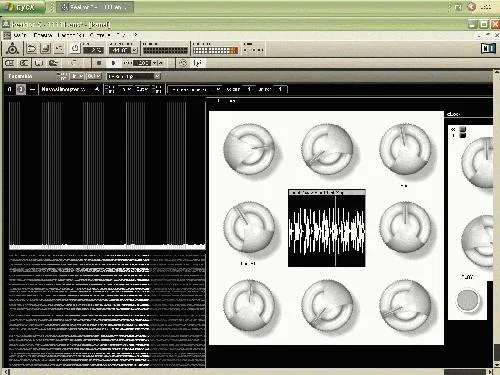
Task: Click the tuning fork icon
Action: (x=197, y=63)
